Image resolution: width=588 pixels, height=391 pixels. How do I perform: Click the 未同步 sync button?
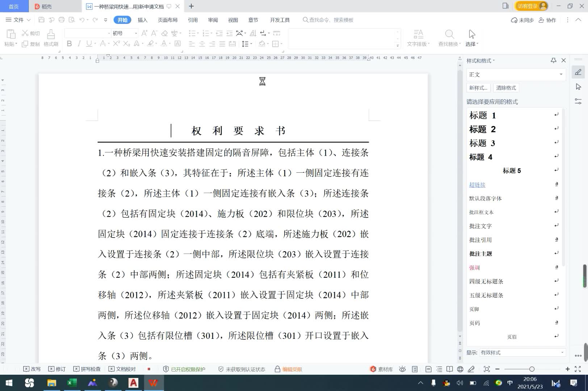click(522, 20)
